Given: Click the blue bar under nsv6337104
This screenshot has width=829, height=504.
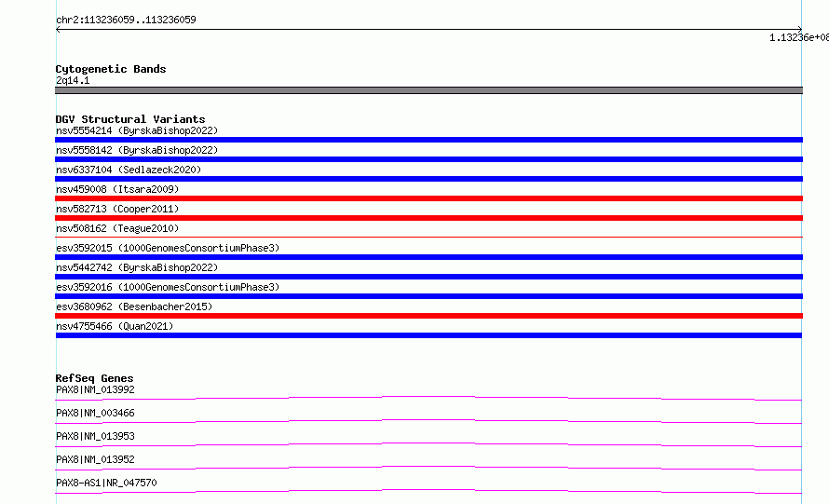Looking at the screenshot, I should point(428,179).
